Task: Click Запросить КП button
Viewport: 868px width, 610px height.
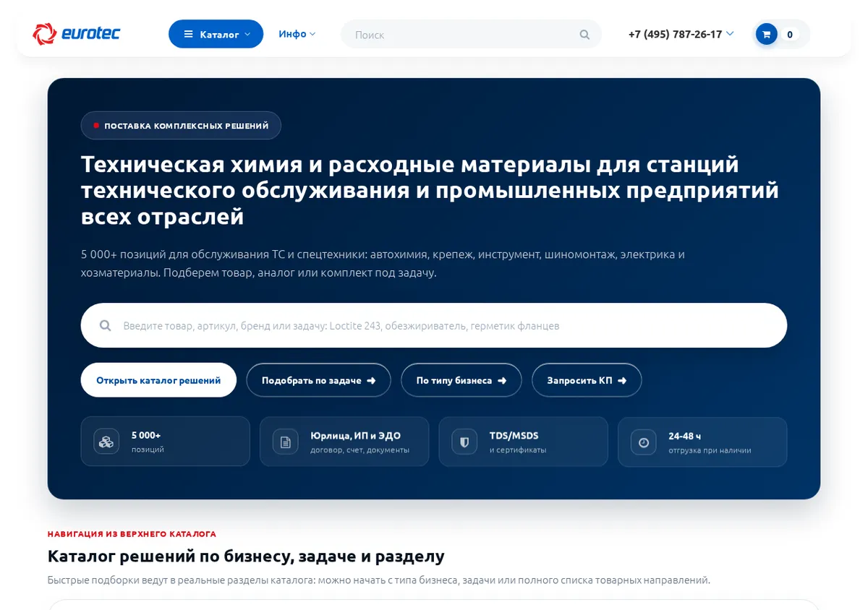Action: coord(587,380)
